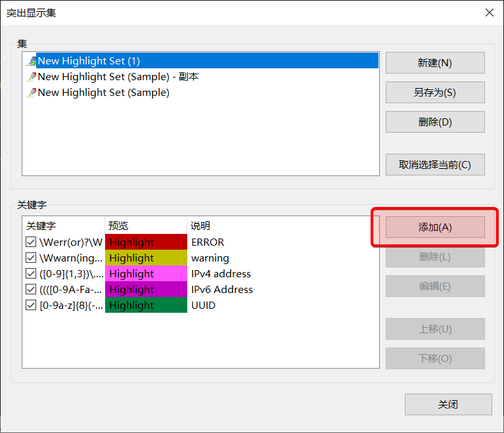The width and height of the screenshot is (504, 433).
Task: Toggle the IPv6 Address checkbox
Action: click(31, 289)
